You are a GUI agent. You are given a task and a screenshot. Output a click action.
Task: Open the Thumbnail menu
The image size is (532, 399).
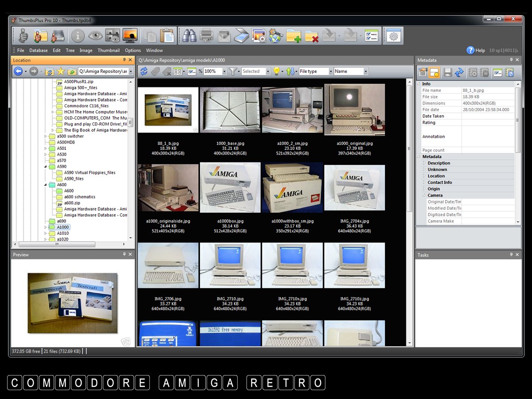click(x=109, y=51)
